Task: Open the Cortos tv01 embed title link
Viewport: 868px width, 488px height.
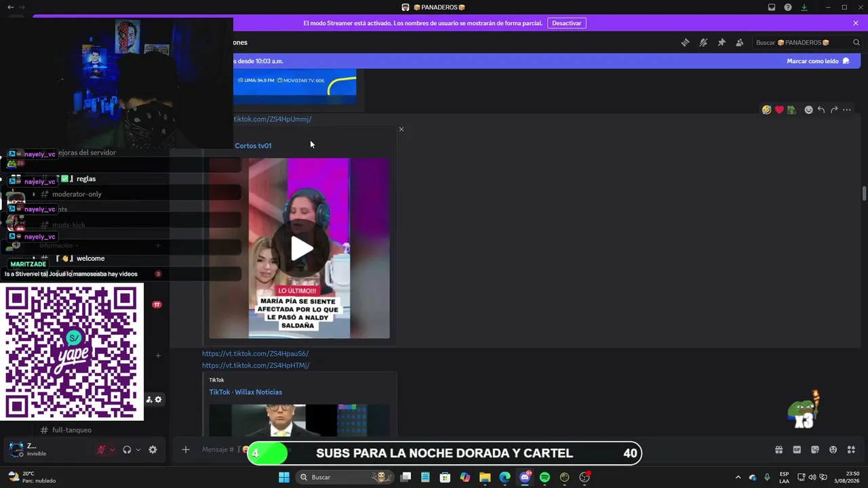Action: pyautogui.click(x=253, y=146)
